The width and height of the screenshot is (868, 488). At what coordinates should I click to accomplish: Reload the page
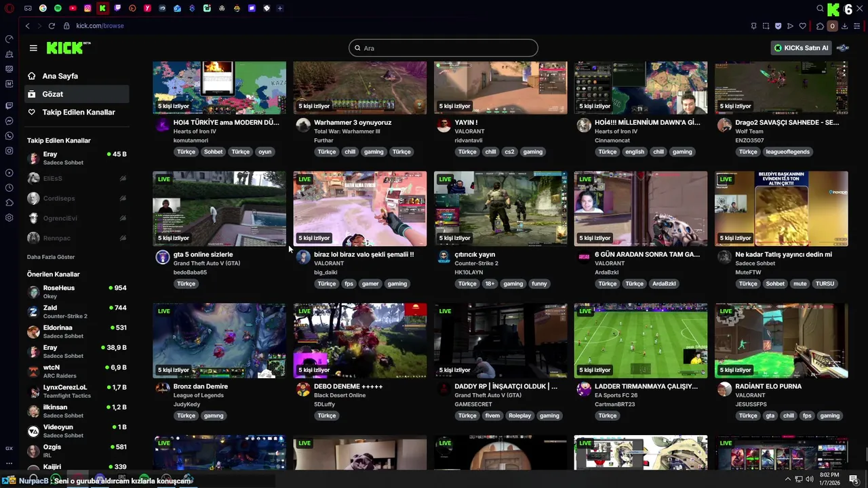(x=52, y=26)
